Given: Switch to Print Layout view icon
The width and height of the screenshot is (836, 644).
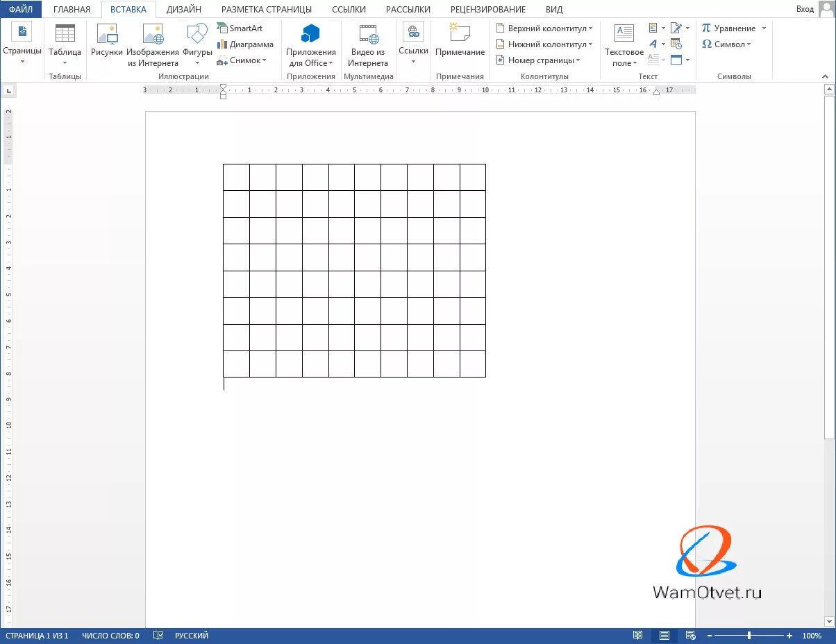Looking at the screenshot, I should [664, 636].
